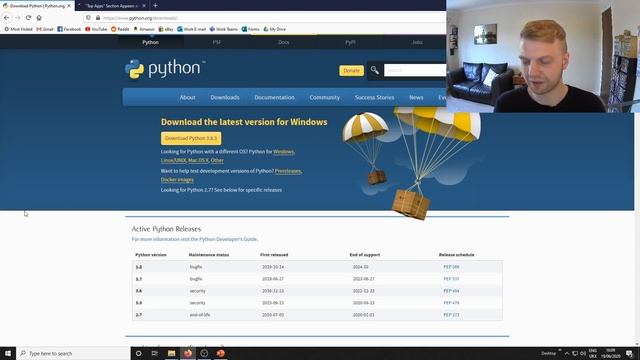Open PEP 494 release schedule link
The height and width of the screenshot is (360, 640).
pyautogui.click(x=451, y=291)
